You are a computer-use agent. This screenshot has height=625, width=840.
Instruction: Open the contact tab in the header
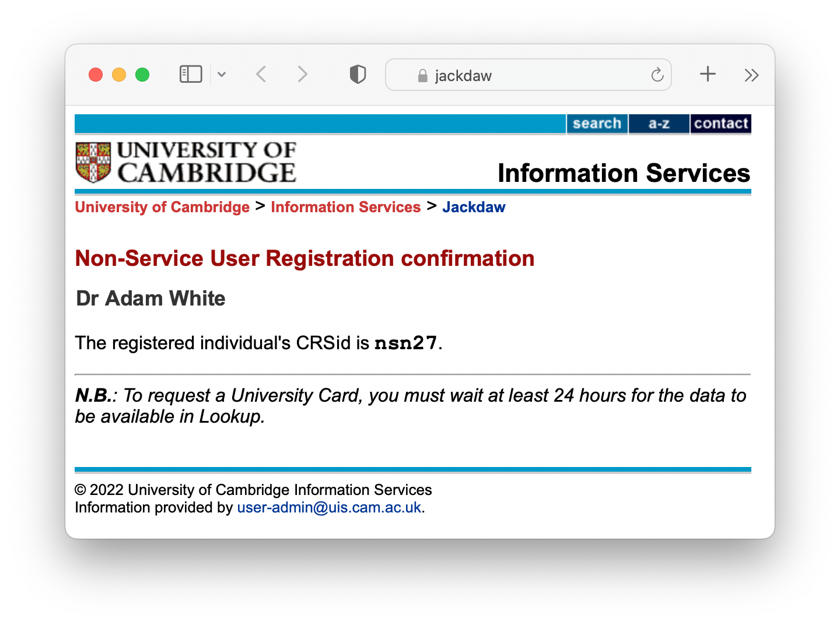coord(721,124)
